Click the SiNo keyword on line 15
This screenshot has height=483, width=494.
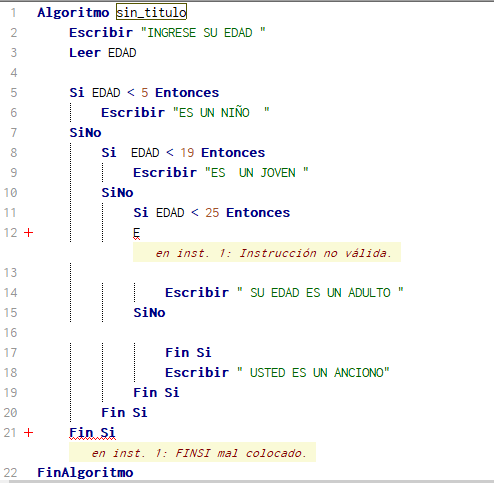pyautogui.click(x=149, y=313)
